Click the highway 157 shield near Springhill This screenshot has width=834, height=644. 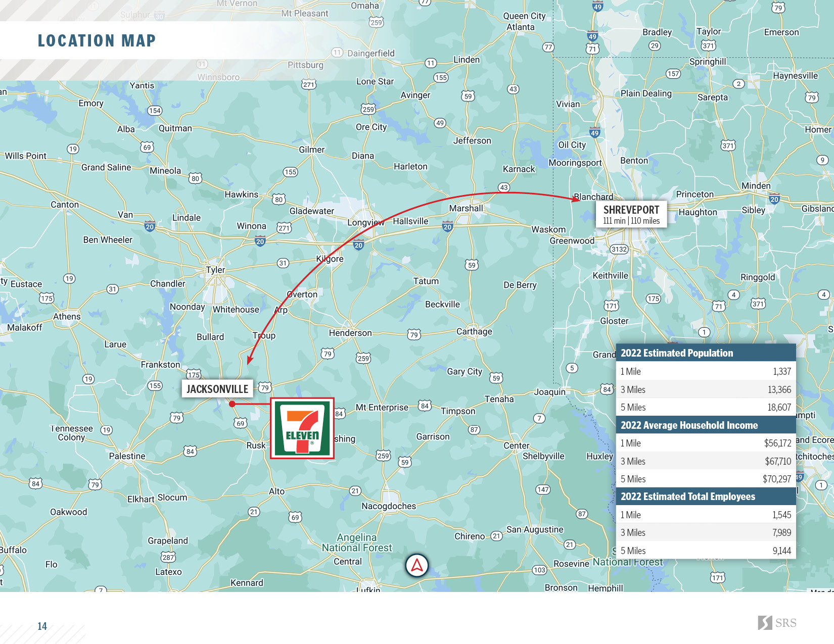pyautogui.click(x=673, y=74)
